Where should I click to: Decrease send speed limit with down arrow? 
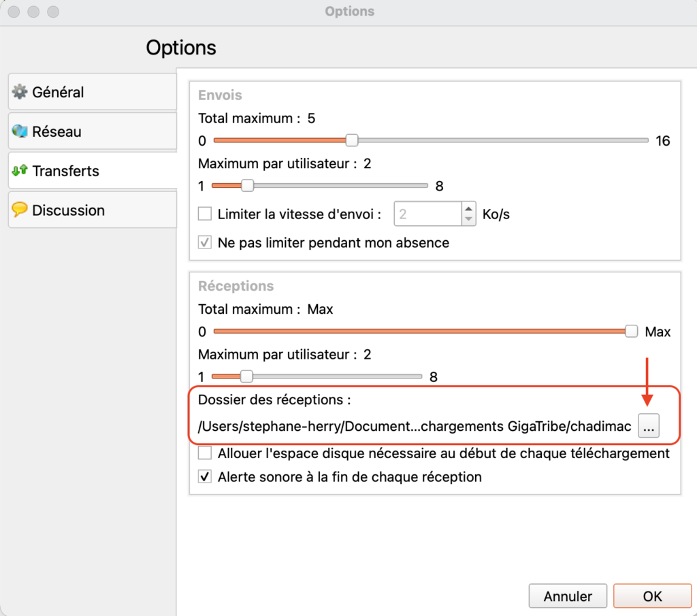tap(468, 220)
